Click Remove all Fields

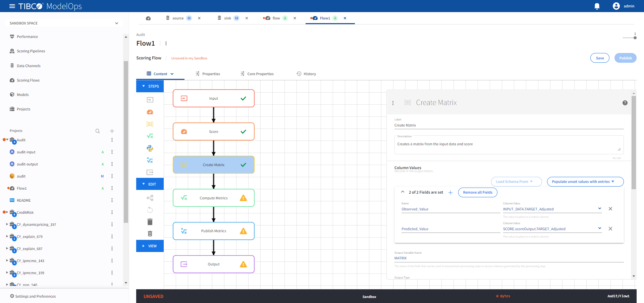(x=478, y=192)
